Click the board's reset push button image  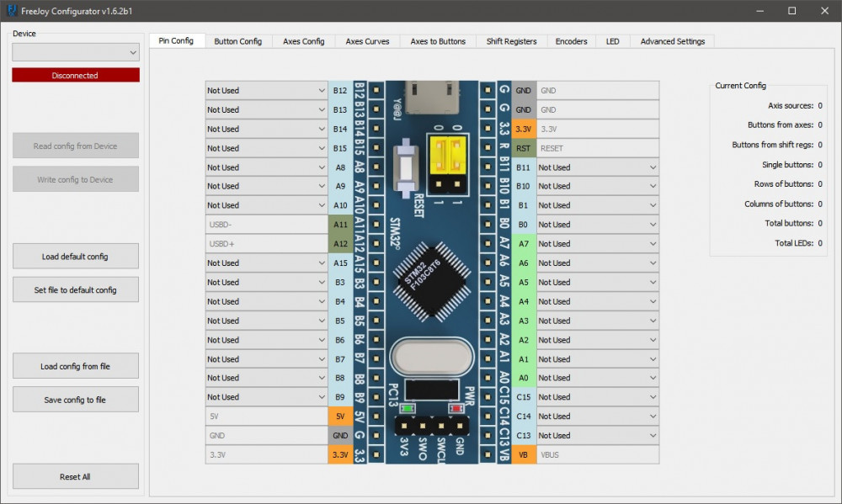(x=406, y=167)
